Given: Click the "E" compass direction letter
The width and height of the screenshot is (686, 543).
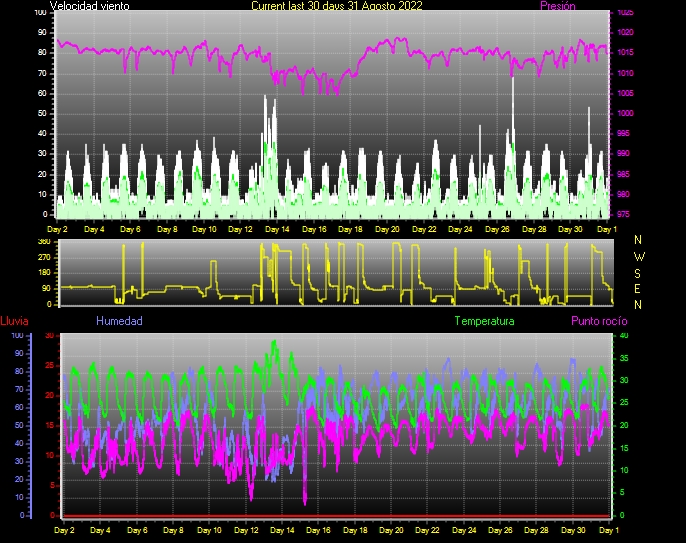Looking at the screenshot, I should point(637,289).
